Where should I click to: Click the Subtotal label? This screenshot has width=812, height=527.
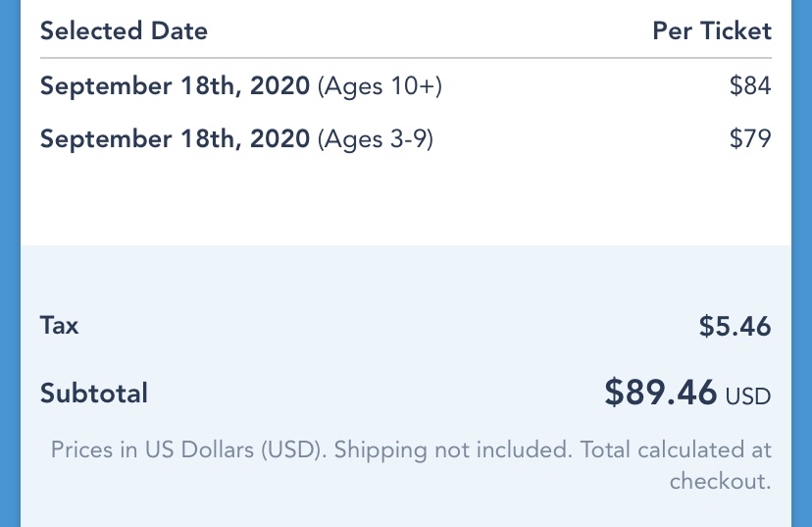click(x=94, y=394)
